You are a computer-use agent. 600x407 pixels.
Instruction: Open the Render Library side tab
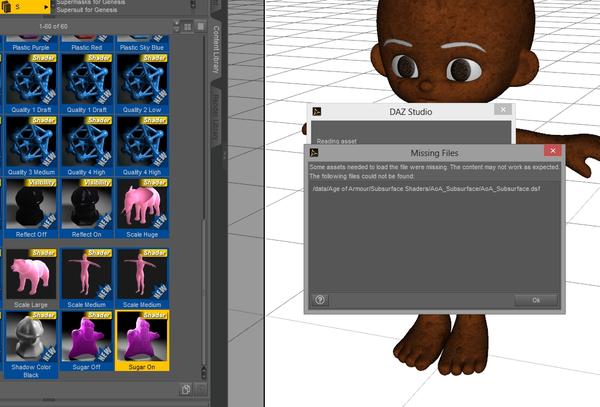216,115
